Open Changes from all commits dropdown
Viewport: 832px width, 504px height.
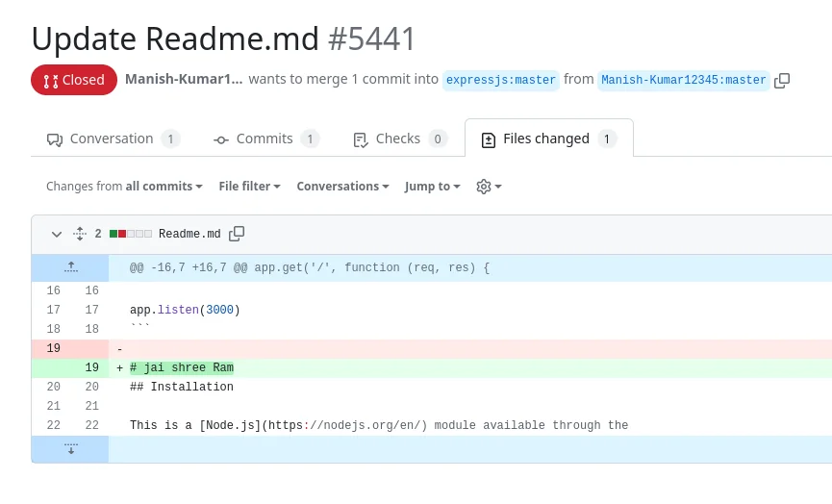click(124, 187)
